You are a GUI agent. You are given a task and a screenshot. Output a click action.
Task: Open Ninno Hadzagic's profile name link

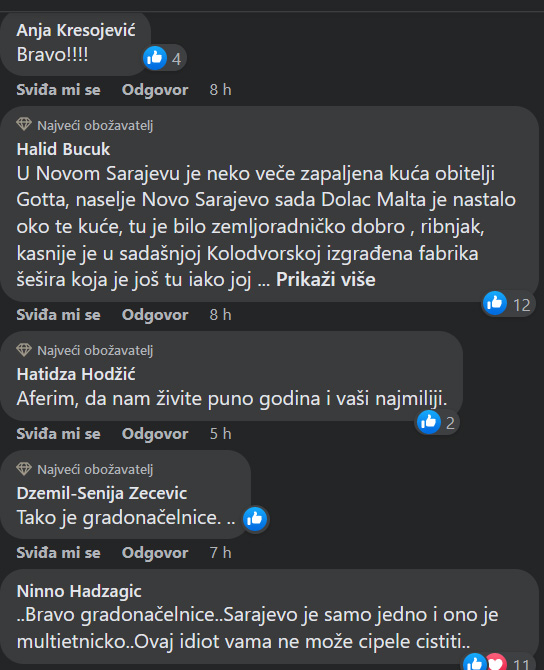coord(79,591)
